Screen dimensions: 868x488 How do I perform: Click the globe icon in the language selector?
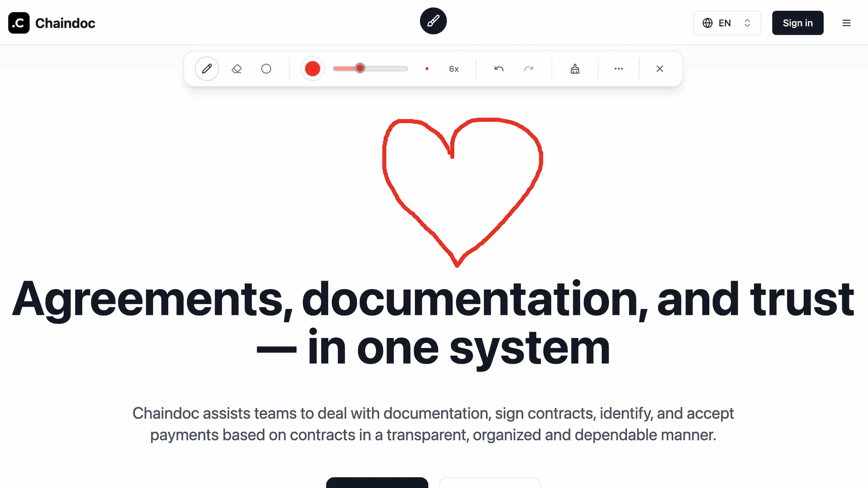coord(708,23)
